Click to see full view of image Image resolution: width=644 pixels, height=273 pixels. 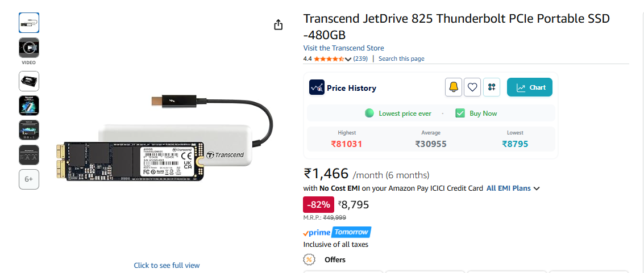(167, 265)
